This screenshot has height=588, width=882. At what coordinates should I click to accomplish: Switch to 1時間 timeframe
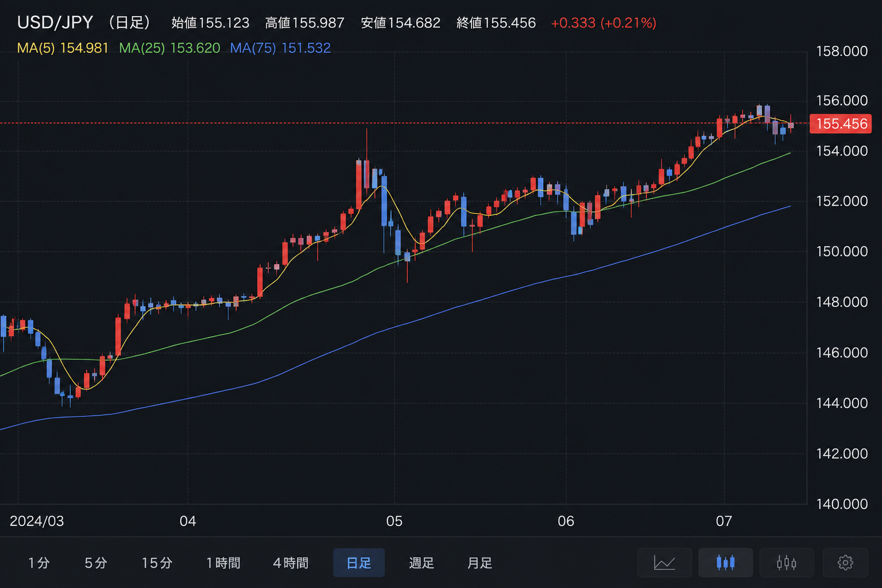[223, 563]
